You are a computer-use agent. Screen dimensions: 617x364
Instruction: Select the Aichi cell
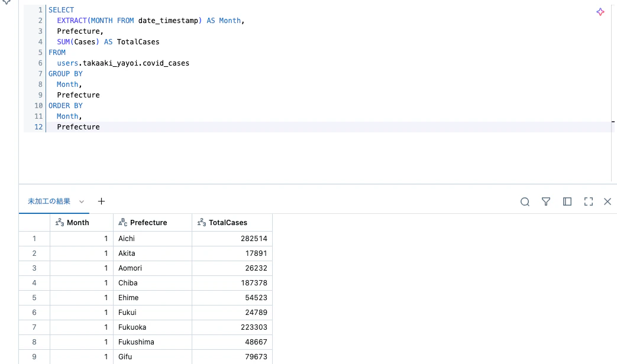pos(152,239)
